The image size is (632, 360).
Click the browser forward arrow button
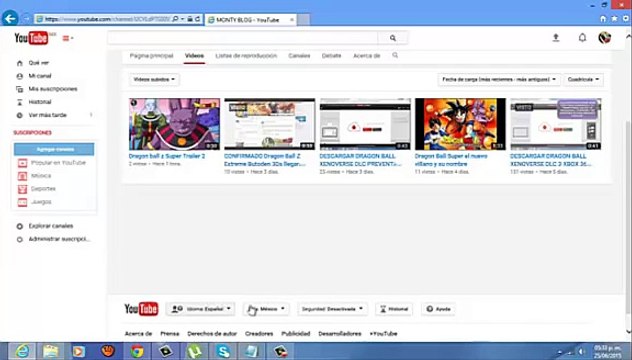click(26, 19)
